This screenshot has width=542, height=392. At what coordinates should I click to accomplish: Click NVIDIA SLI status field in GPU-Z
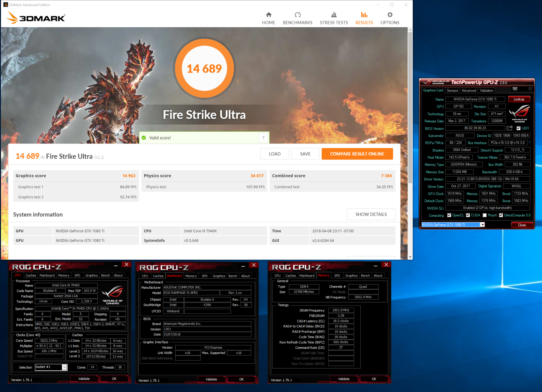point(487,208)
